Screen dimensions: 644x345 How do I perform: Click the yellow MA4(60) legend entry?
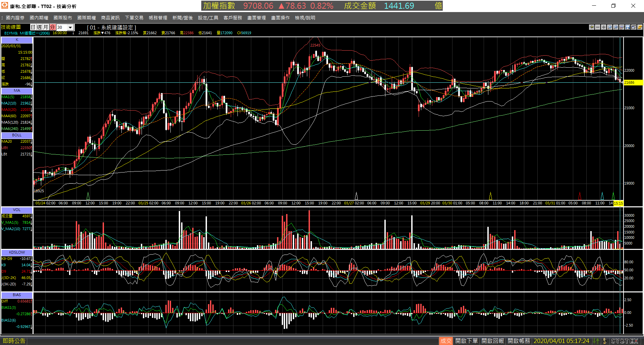pos(16,116)
